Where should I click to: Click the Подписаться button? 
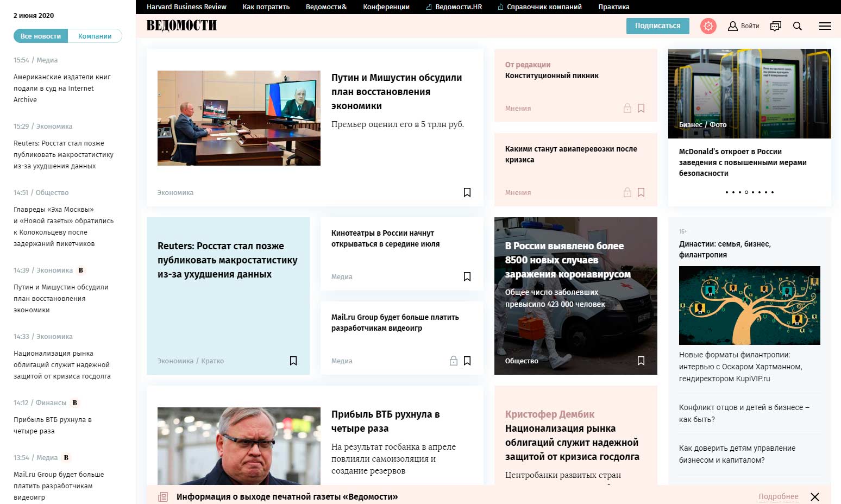click(x=658, y=26)
